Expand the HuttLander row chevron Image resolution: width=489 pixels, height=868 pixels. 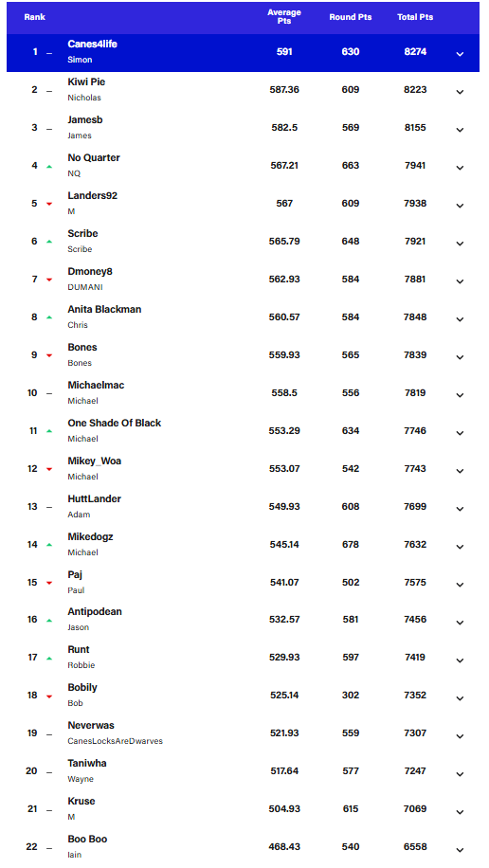[460, 509]
